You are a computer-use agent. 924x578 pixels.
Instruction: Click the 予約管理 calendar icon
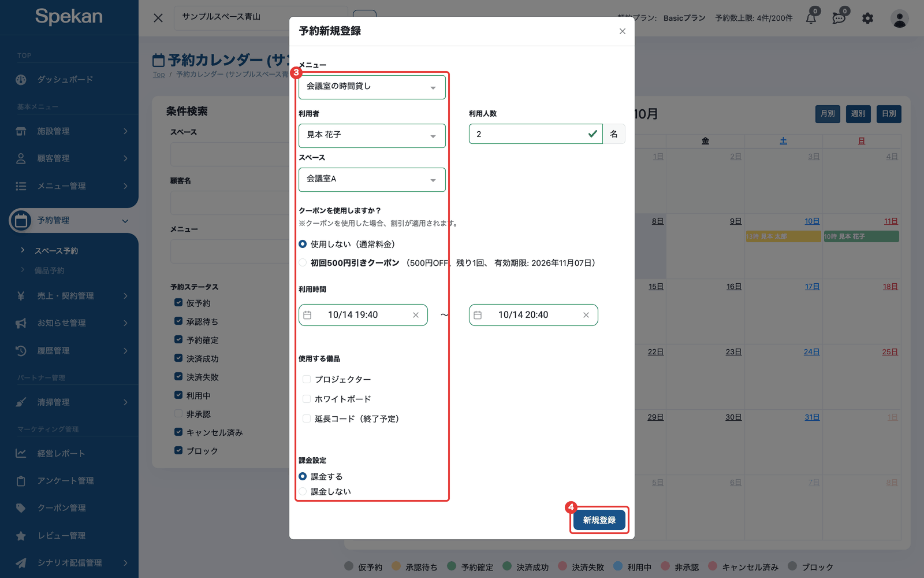click(21, 220)
